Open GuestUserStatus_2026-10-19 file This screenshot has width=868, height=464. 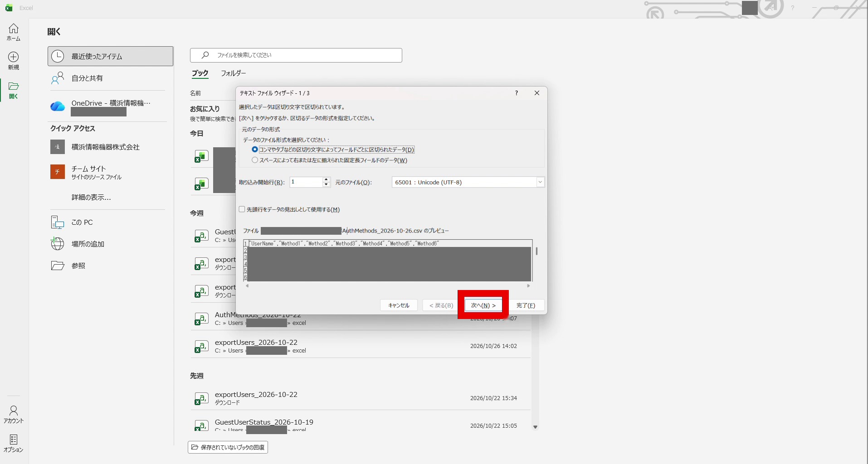coord(361,425)
